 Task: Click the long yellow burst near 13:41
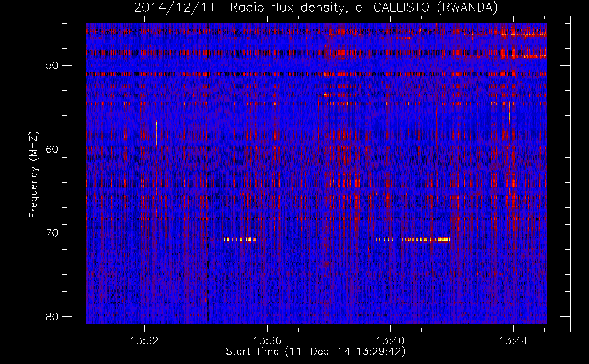[x=413, y=240]
